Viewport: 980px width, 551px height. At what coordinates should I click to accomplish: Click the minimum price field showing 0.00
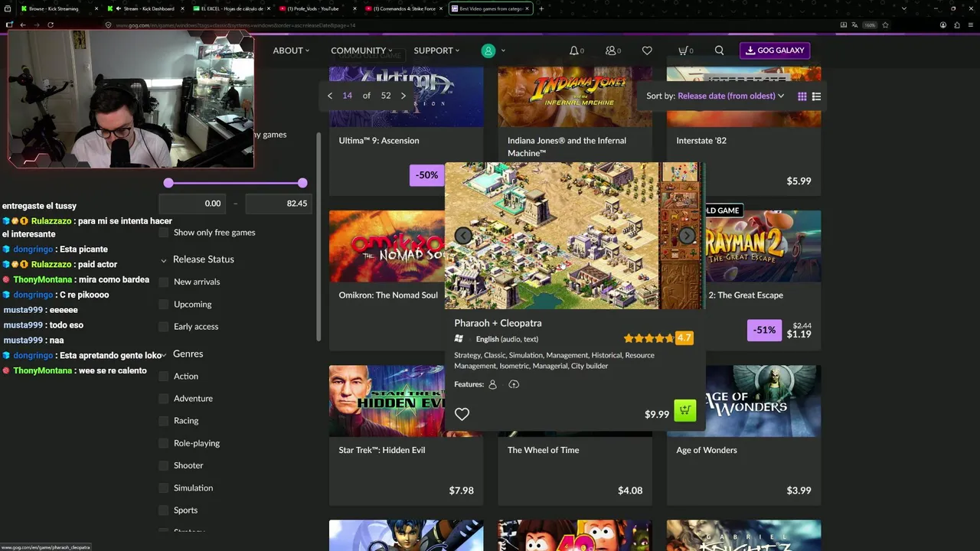point(192,204)
